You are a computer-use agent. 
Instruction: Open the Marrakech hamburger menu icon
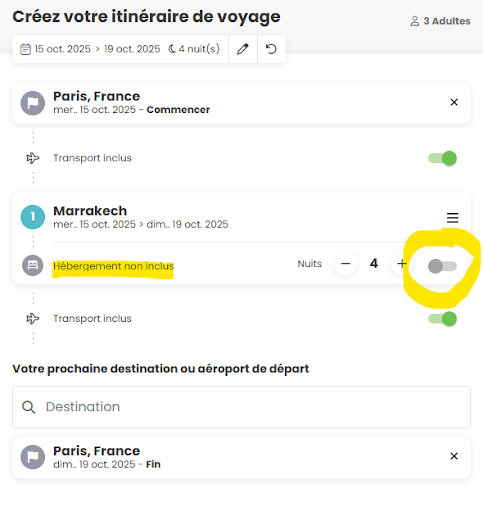(453, 218)
